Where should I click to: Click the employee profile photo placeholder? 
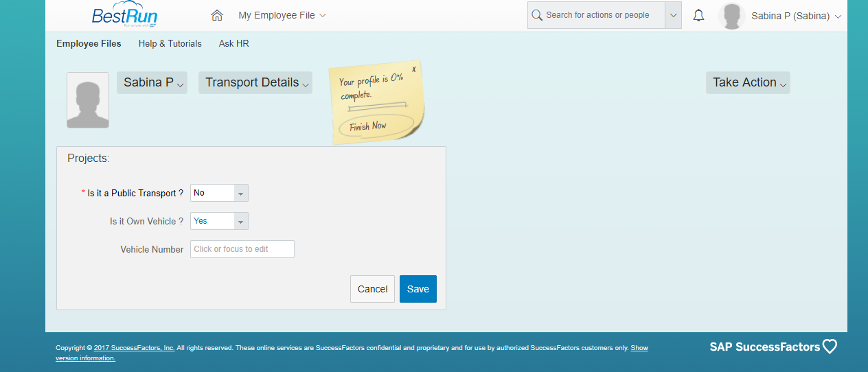tap(88, 100)
